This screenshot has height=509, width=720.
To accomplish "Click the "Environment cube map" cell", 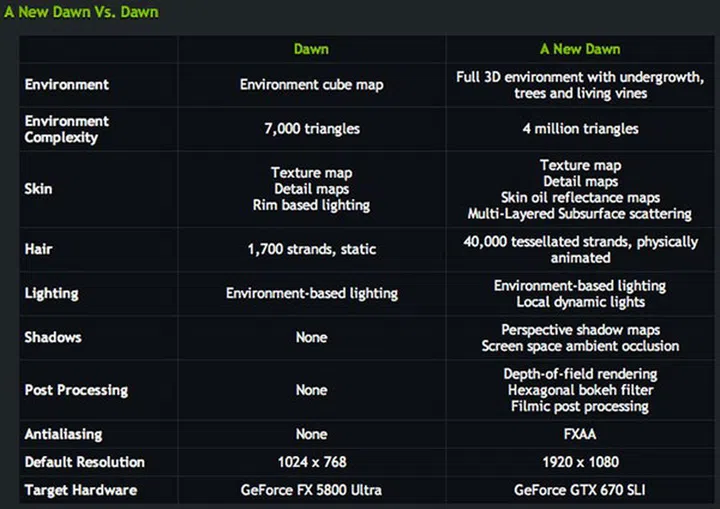I will pyautogui.click(x=311, y=85).
